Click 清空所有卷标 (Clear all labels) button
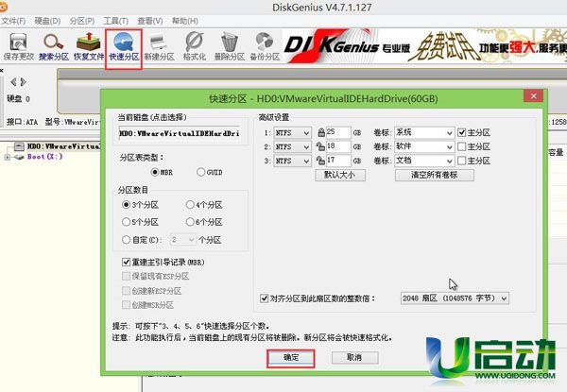567x392 pixels. [x=435, y=175]
